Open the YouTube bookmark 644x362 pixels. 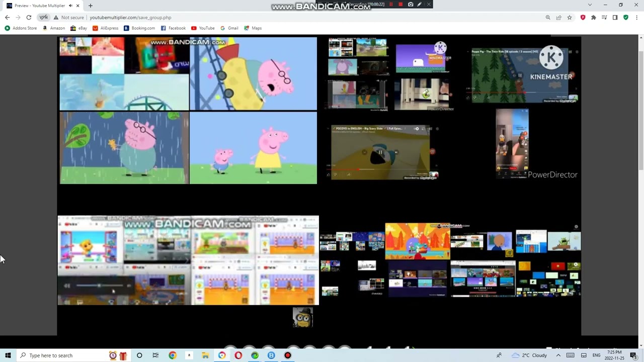[x=203, y=28]
